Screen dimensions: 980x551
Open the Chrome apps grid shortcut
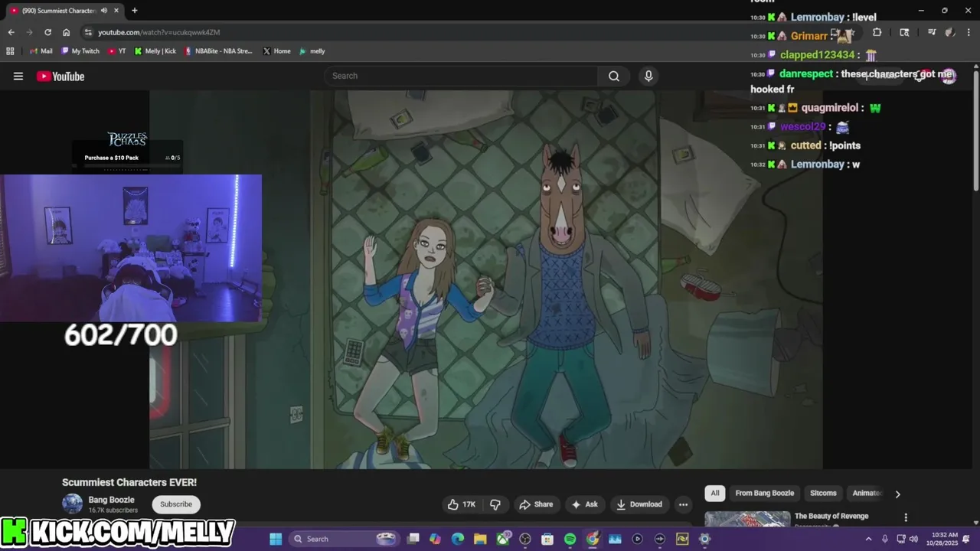click(x=10, y=51)
